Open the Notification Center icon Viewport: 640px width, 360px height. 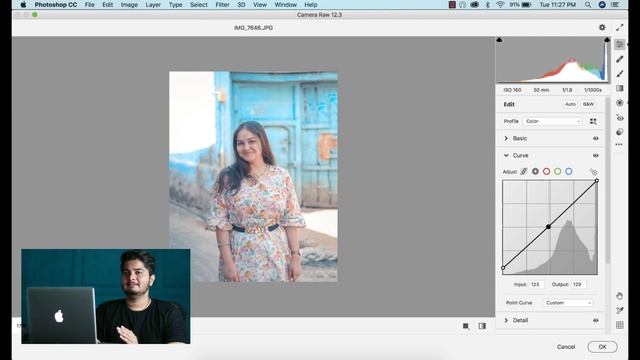point(615,5)
